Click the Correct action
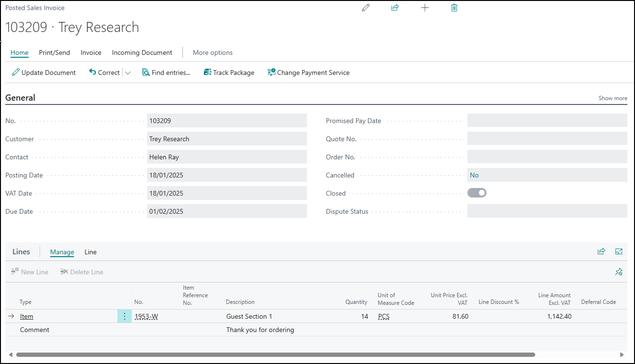The width and height of the screenshot is (635, 364). point(104,73)
